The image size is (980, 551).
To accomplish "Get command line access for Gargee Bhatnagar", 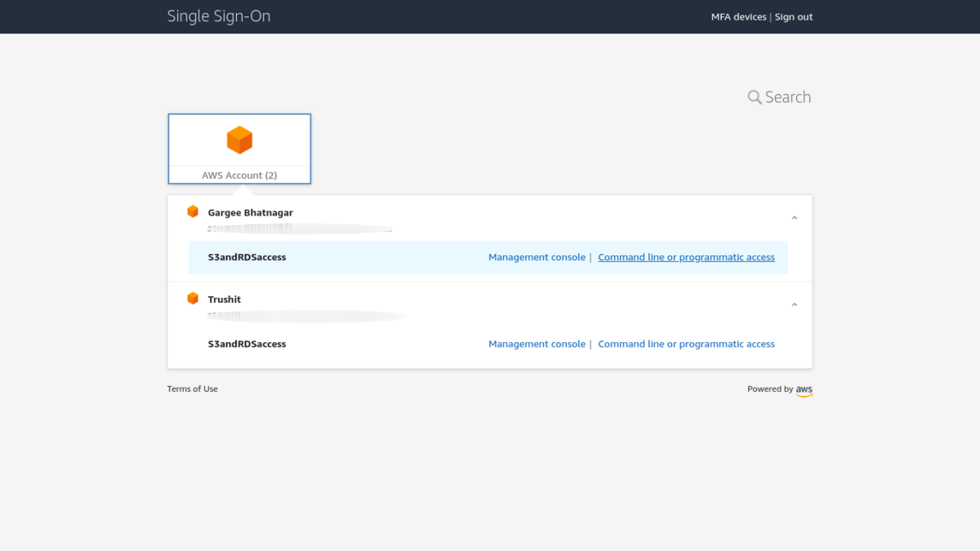I will (686, 258).
